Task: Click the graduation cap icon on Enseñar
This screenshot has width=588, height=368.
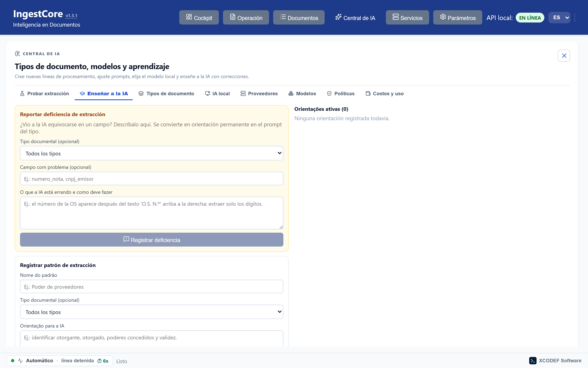Action: [82, 93]
